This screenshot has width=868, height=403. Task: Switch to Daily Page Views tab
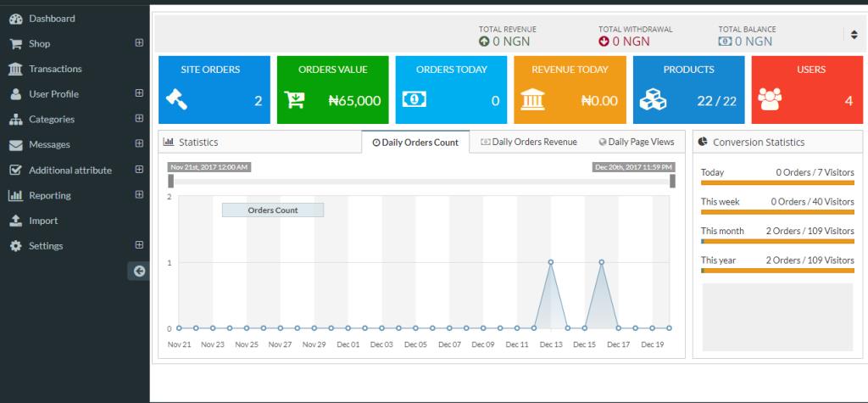636,142
